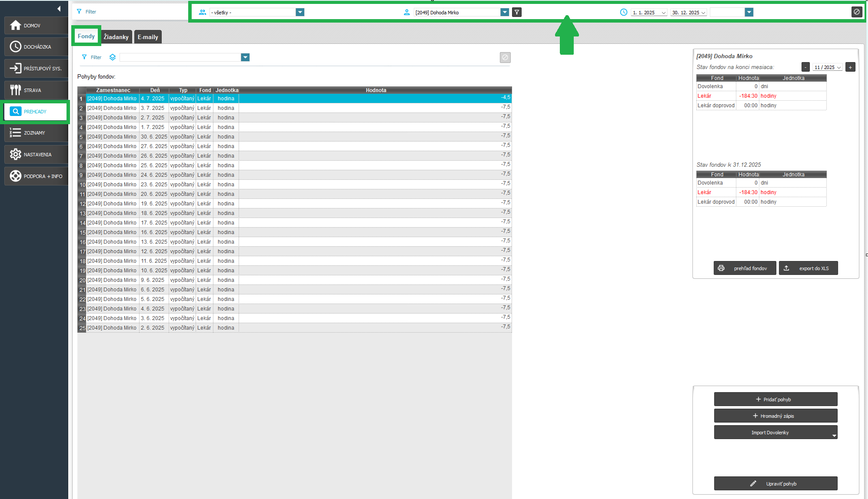Image resolution: width=868 pixels, height=499 pixels.
Task: Click the Pridať pohyb button
Action: coord(775,400)
